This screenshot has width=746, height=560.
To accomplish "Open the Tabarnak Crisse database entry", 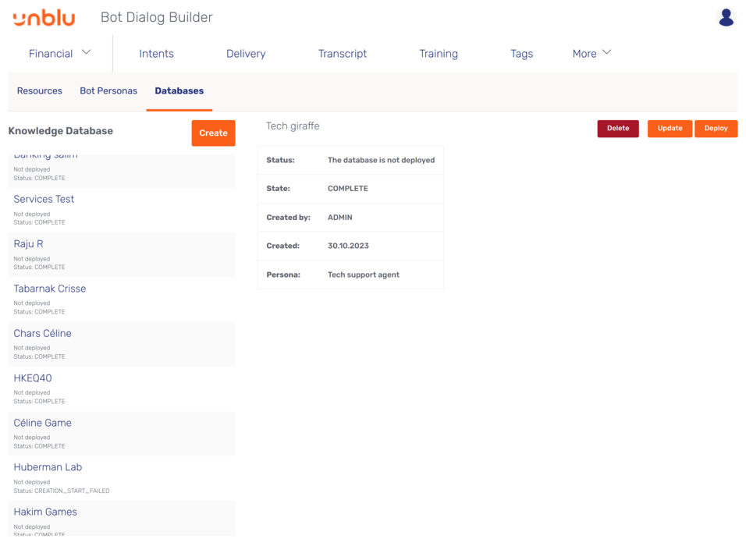I will click(x=49, y=288).
